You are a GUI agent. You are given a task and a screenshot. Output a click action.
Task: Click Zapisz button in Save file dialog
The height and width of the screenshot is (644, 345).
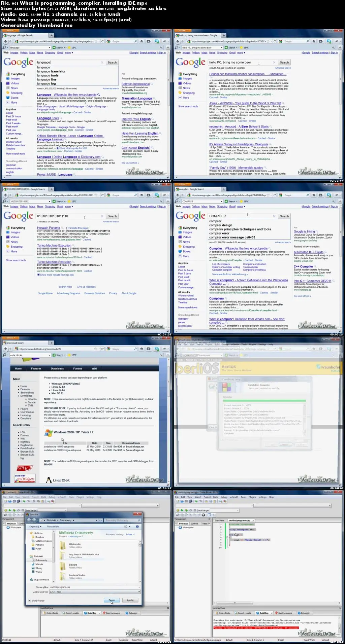112,600
